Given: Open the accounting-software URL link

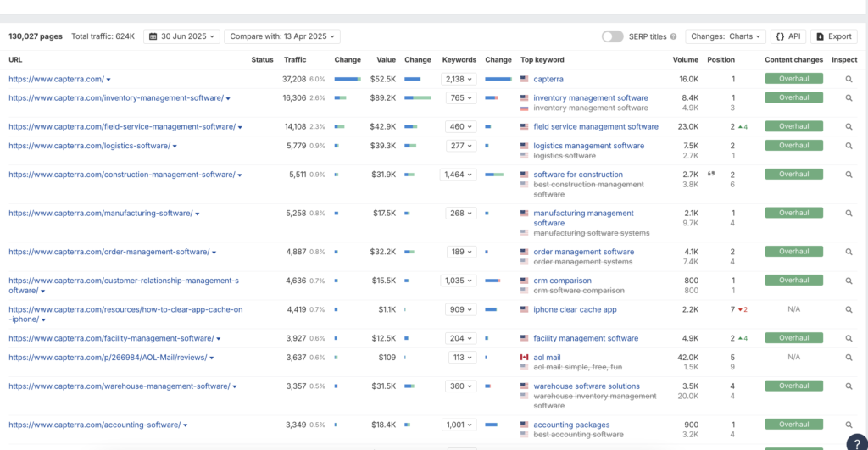Looking at the screenshot, I should click(x=95, y=425).
